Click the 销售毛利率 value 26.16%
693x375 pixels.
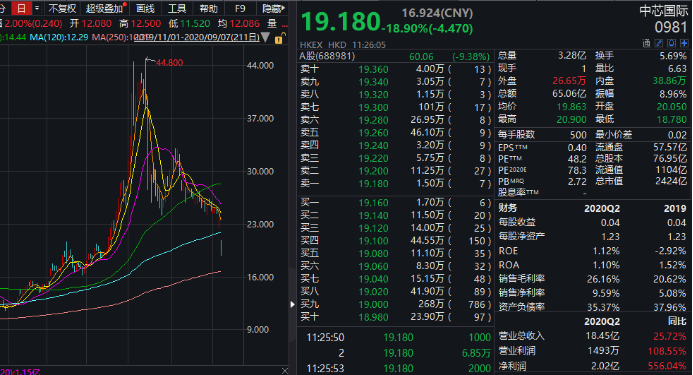click(x=603, y=279)
